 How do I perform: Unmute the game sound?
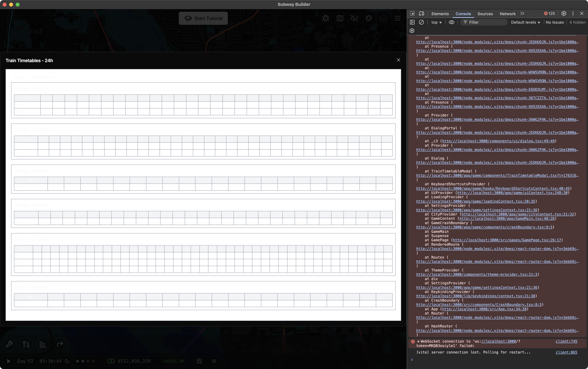coord(354,18)
